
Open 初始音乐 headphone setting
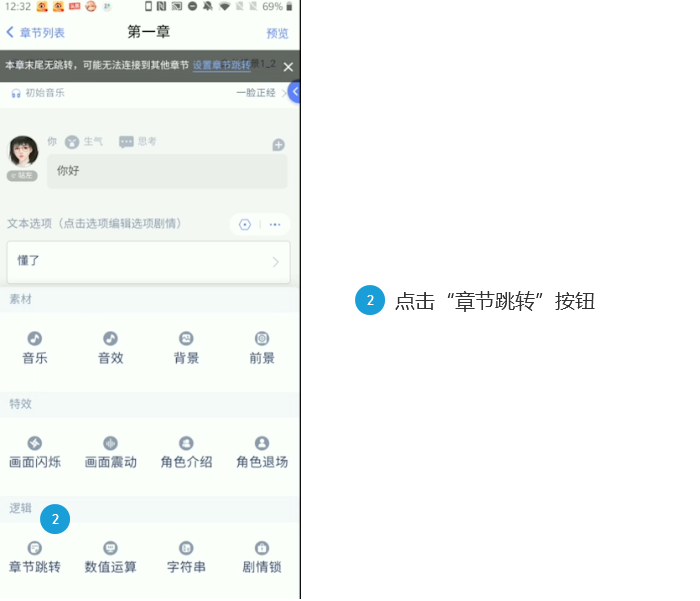click(x=38, y=93)
